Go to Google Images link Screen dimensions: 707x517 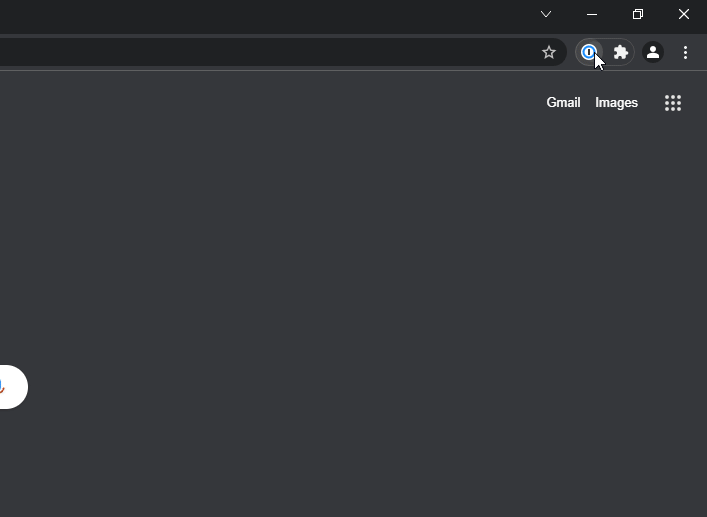[x=616, y=103]
